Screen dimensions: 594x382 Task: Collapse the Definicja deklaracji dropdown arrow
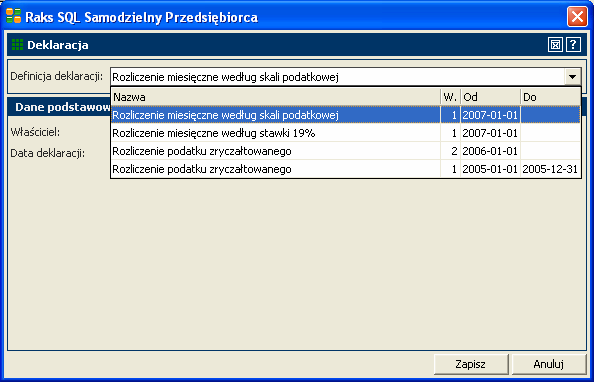tap(572, 77)
